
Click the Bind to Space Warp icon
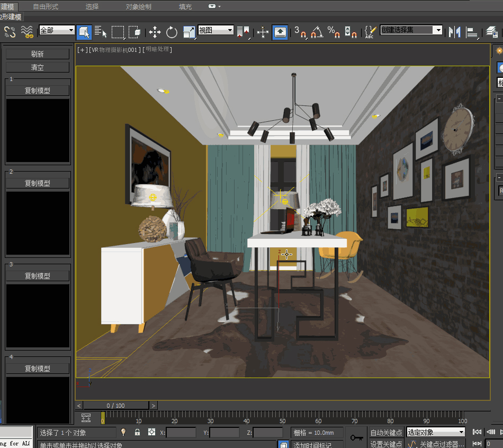tap(27, 32)
